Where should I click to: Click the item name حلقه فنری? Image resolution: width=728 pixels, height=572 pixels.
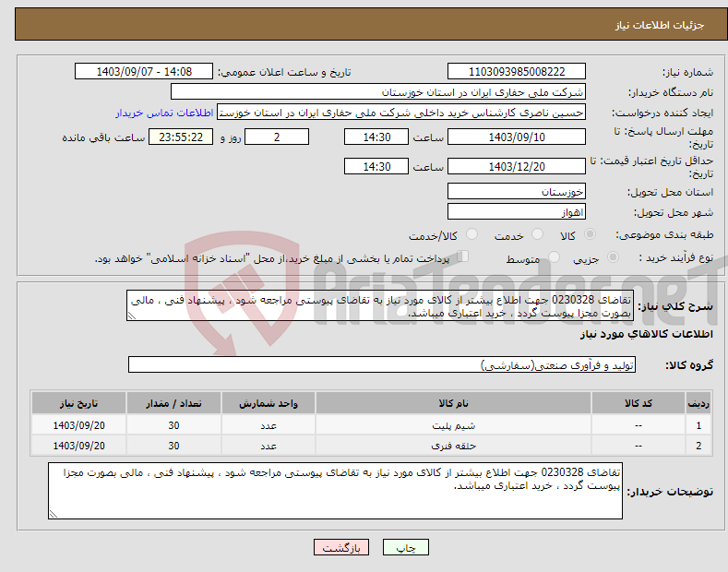(x=454, y=446)
